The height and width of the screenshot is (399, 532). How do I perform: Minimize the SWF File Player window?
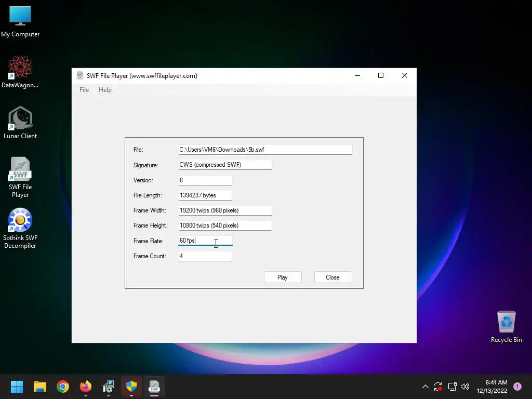[x=357, y=75]
